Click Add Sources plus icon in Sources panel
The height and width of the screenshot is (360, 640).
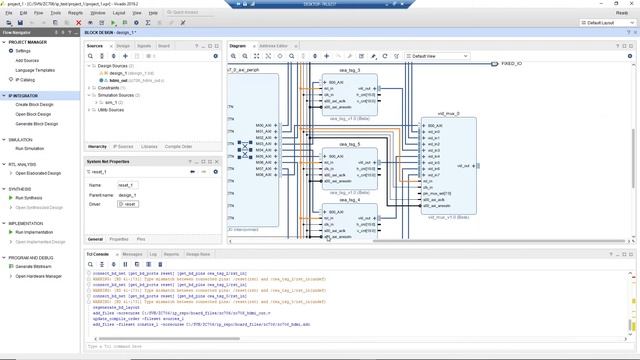125,56
